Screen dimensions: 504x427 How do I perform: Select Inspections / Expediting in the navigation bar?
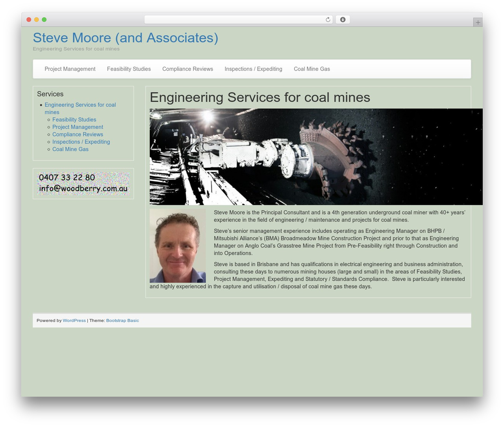(254, 69)
